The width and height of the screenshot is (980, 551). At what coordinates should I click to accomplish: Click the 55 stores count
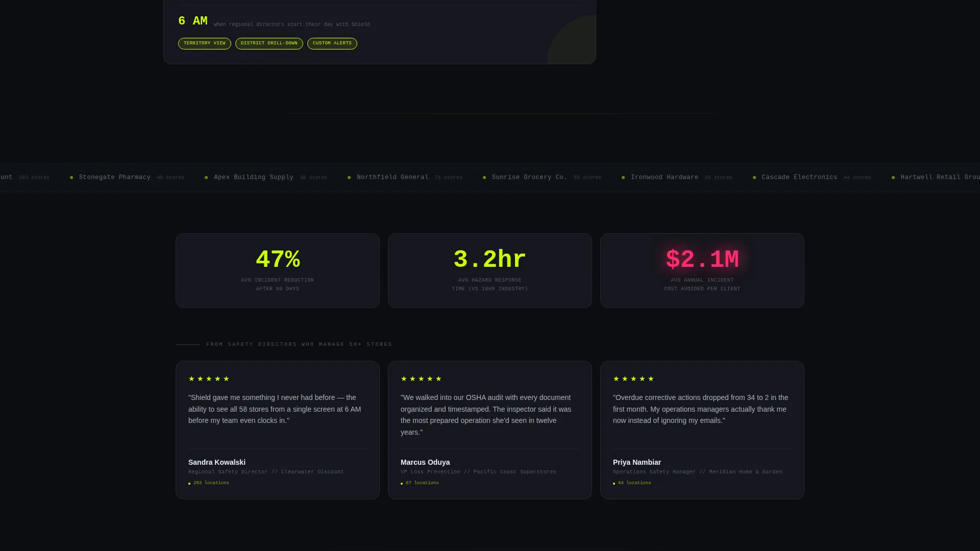pos(587,178)
